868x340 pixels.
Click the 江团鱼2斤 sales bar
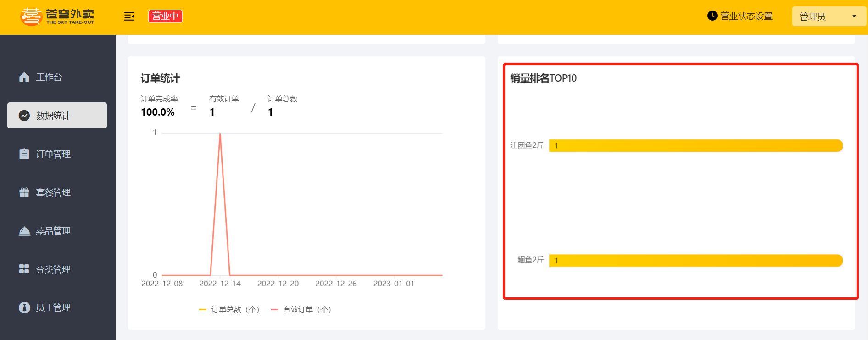click(696, 146)
